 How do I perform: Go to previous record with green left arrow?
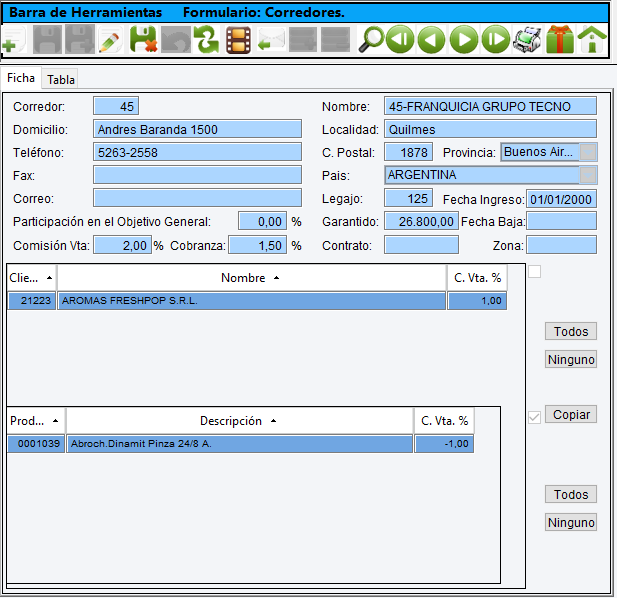coord(431,39)
